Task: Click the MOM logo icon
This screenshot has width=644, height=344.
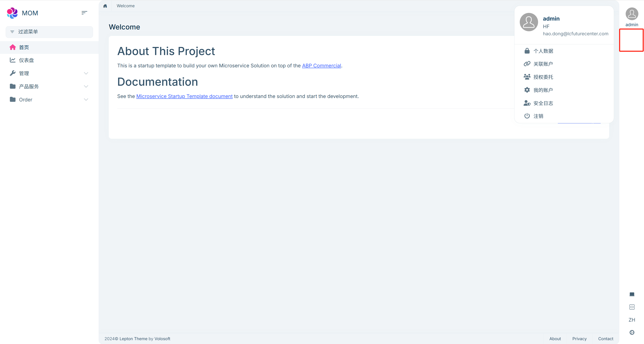Action: pos(12,13)
